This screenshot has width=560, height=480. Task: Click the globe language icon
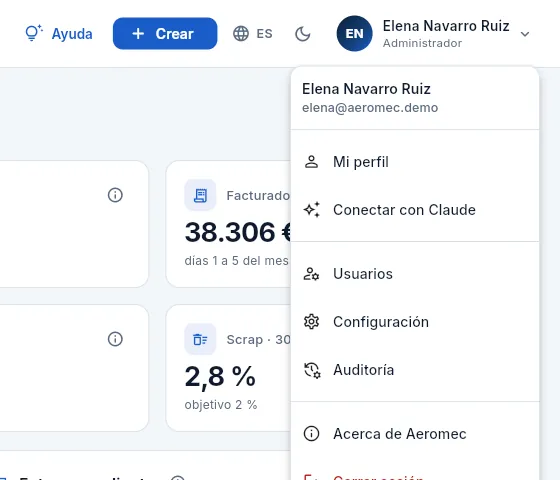pyautogui.click(x=241, y=34)
